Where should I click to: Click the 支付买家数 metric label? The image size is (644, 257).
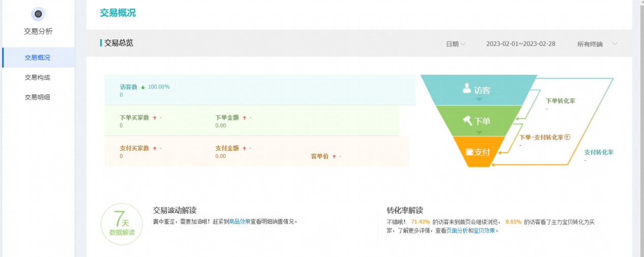point(134,148)
